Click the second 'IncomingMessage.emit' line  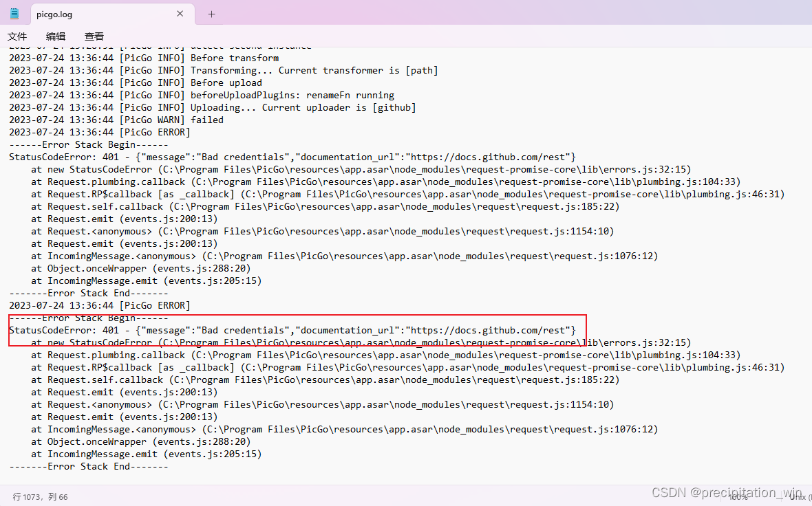146,454
